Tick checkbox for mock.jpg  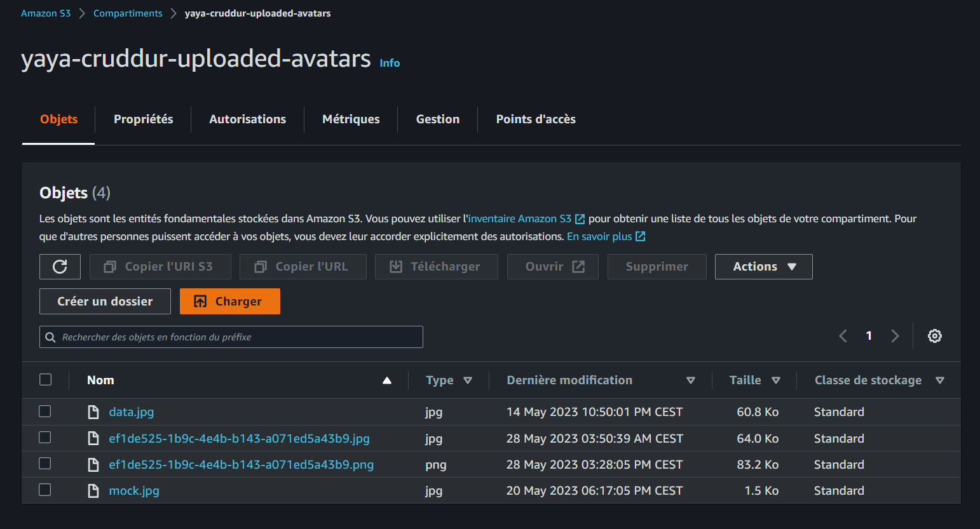pyautogui.click(x=45, y=490)
